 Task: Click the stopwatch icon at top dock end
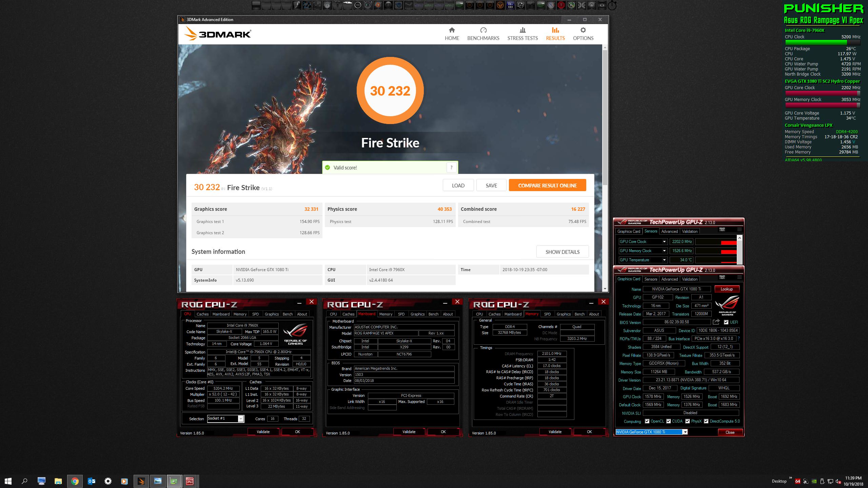tap(612, 5)
